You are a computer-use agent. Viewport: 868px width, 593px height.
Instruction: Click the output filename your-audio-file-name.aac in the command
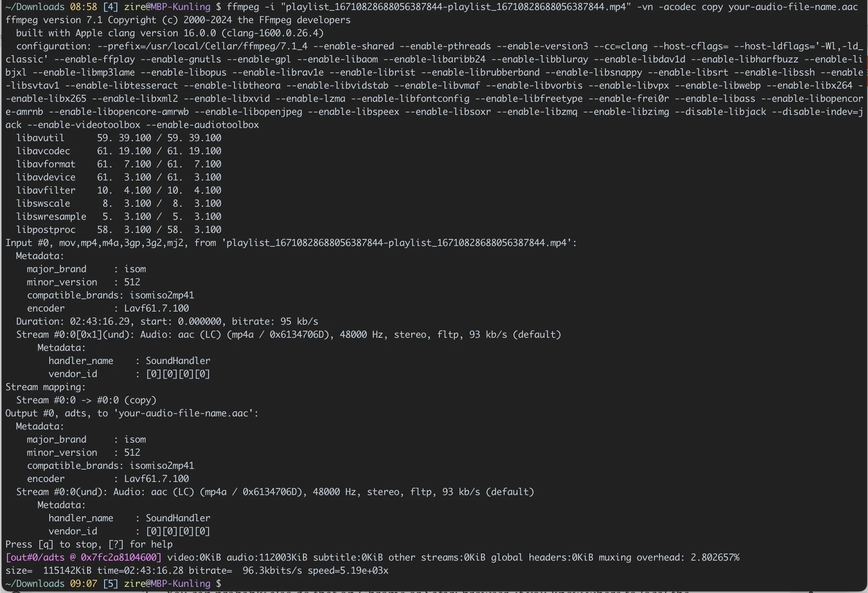(x=792, y=7)
